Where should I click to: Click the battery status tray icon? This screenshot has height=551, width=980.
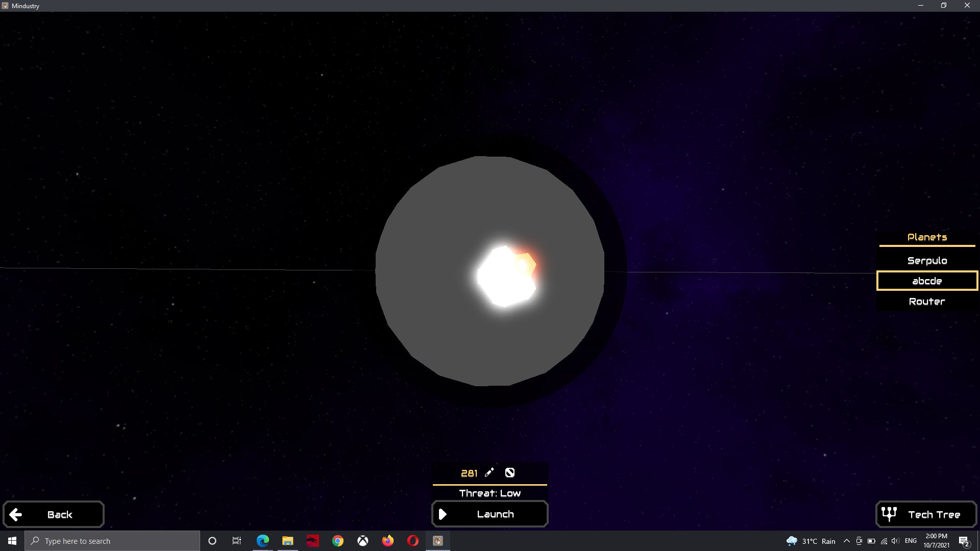[x=871, y=541]
